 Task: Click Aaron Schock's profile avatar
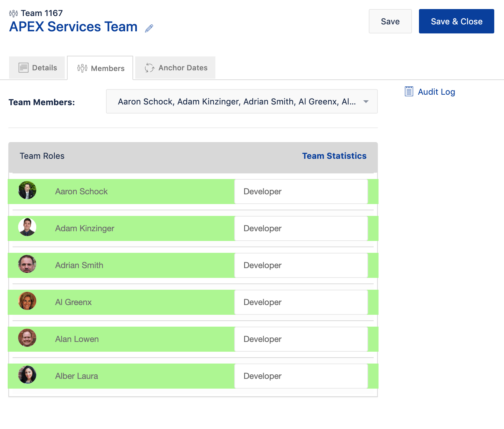click(27, 190)
